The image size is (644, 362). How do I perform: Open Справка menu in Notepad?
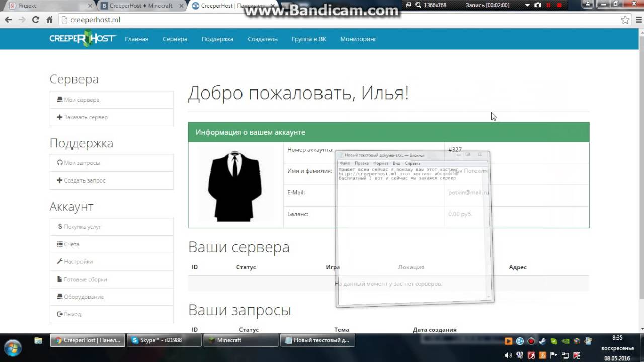412,163
